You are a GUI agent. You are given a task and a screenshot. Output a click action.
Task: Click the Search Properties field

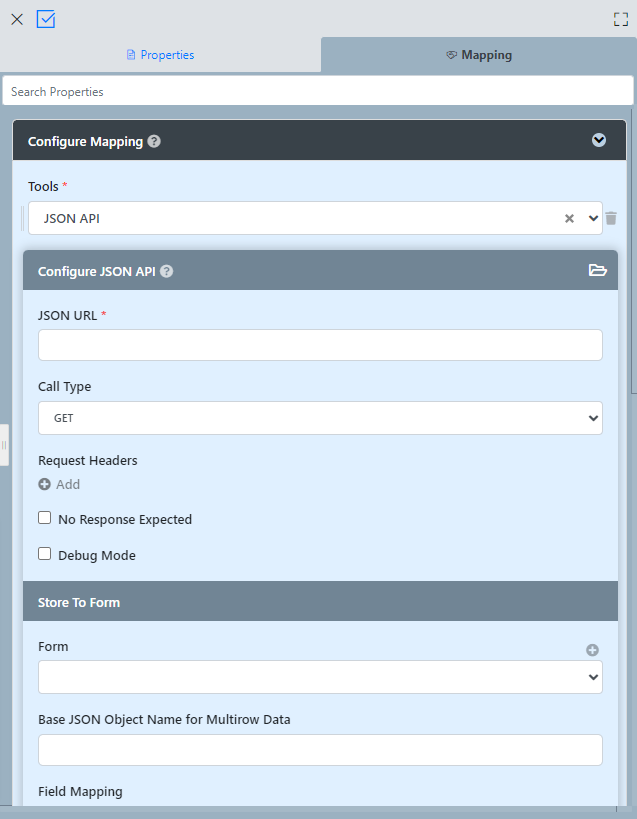click(x=318, y=91)
